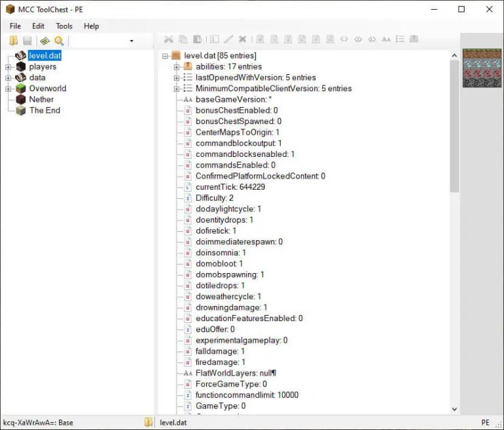Viewport: 504px width, 430px height.
Task: Select the currentTick: 644229 entry
Action: coord(230,187)
